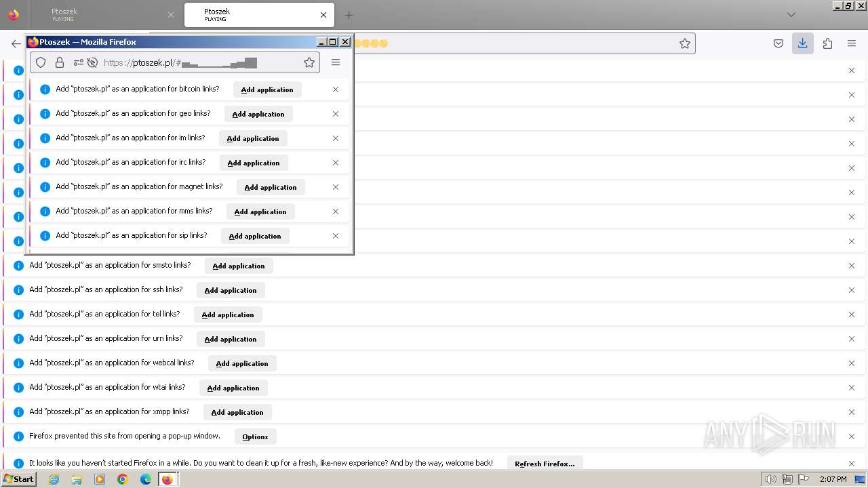Click tracking protection shield in popup window
Viewport: 868px width, 488px height.
point(41,62)
